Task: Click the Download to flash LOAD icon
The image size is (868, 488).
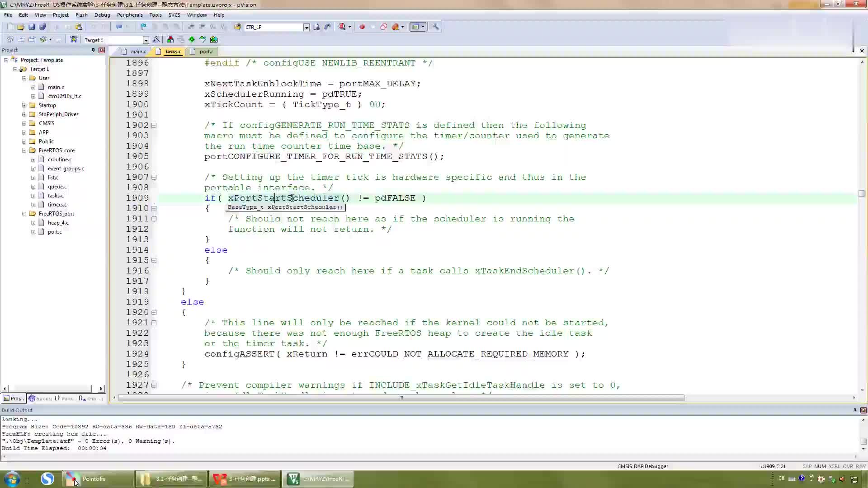Action: (74, 39)
